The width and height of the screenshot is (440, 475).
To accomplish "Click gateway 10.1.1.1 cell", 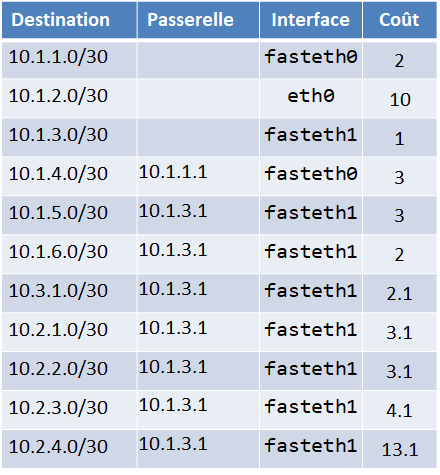I will 198,176.
